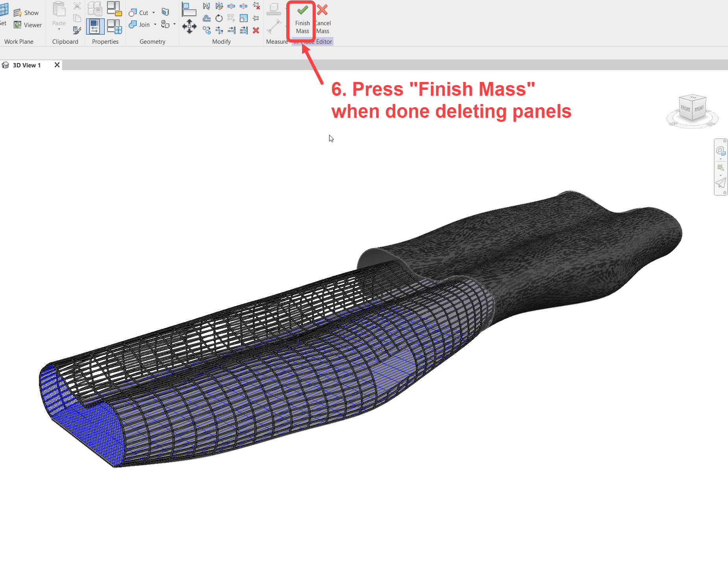Select the Move tool
Viewport: 728px width, 563px height.
click(189, 26)
